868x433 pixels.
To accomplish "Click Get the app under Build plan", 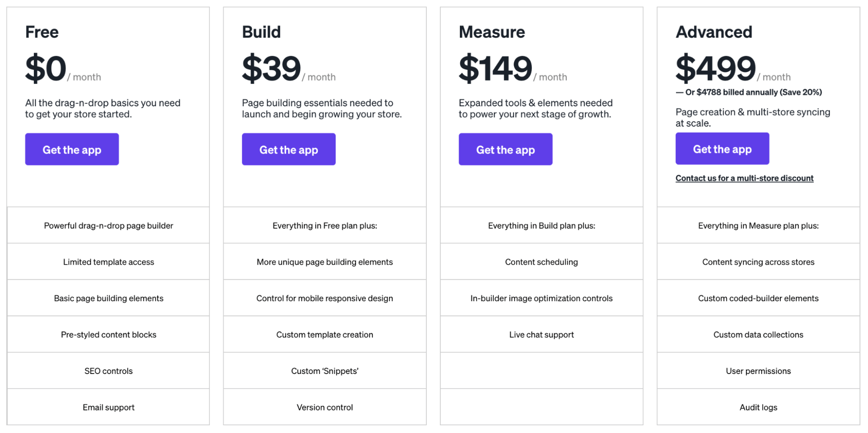I will tap(289, 149).
